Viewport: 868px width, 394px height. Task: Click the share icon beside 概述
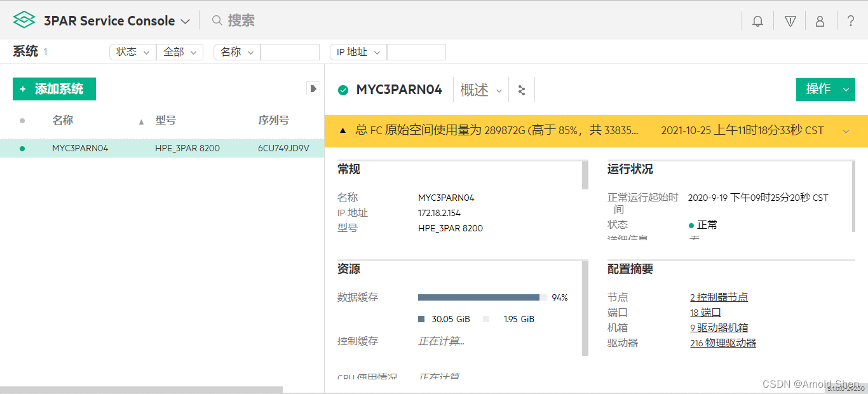click(x=521, y=90)
